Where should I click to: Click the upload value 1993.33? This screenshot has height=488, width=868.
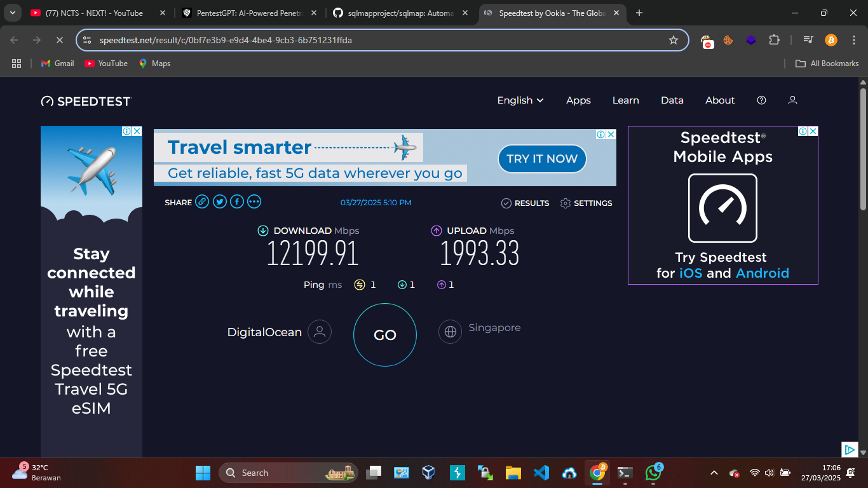click(480, 253)
